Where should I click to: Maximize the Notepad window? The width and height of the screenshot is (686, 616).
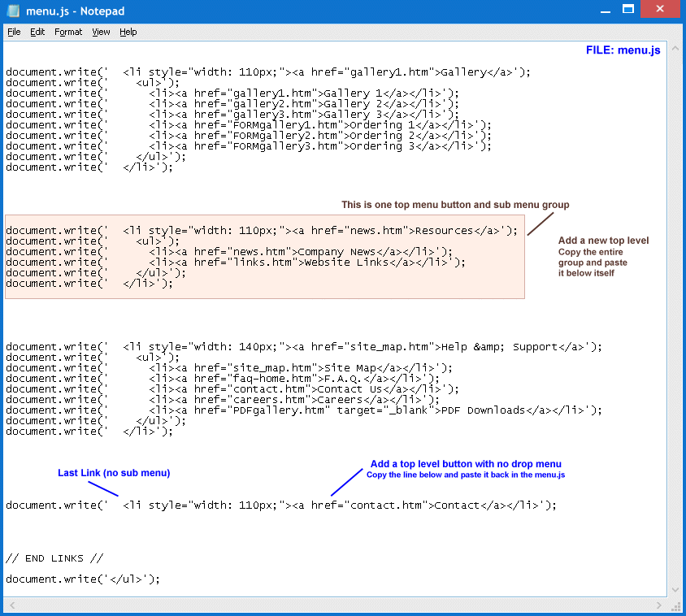tap(627, 10)
